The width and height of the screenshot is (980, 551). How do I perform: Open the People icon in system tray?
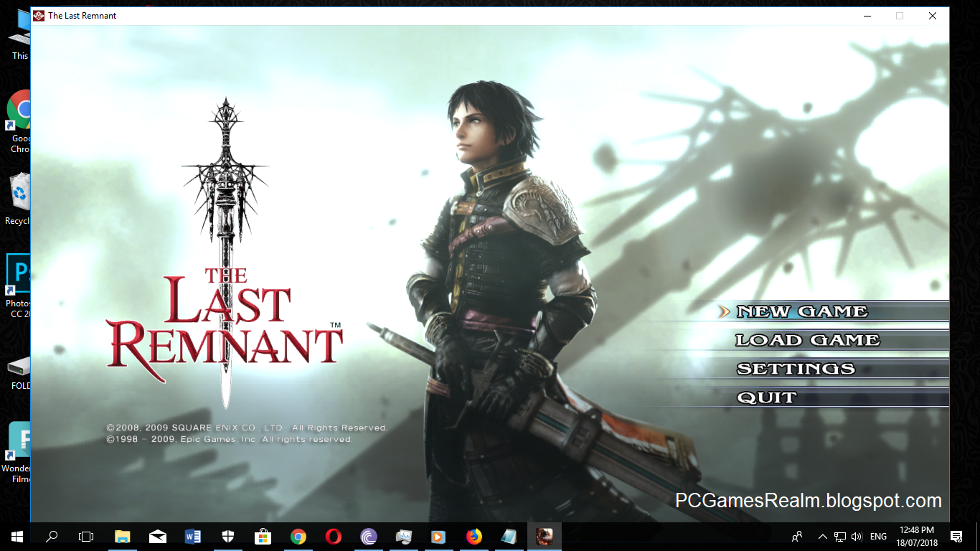(x=797, y=536)
